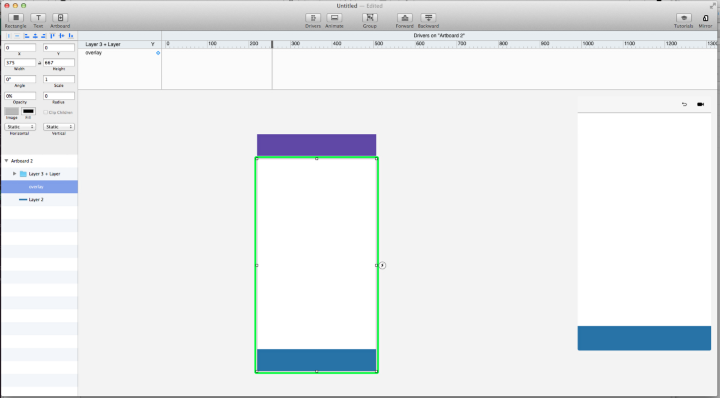Select the Rectangle tool
This screenshot has height=398, width=720.
point(16,18)
